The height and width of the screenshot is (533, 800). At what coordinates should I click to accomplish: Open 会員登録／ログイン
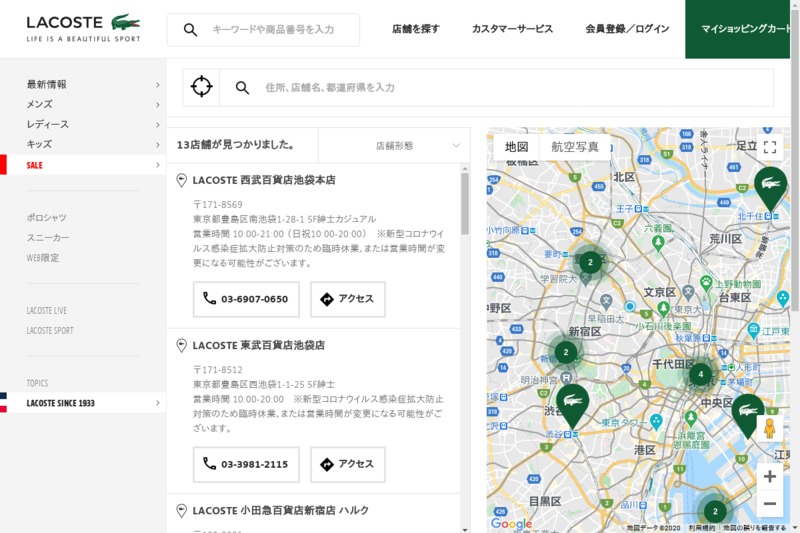[627, 29]
